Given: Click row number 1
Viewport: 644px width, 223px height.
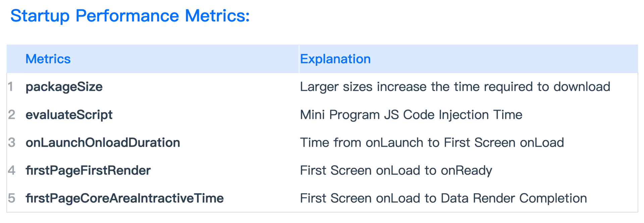Looking at the screenshot, I should point(11,87).
